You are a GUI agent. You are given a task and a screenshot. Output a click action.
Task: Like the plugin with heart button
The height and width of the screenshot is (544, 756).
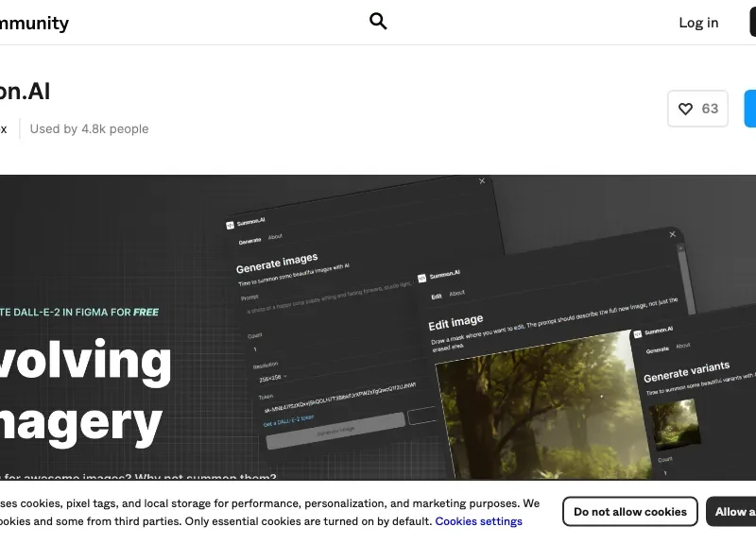click(697, 109)
